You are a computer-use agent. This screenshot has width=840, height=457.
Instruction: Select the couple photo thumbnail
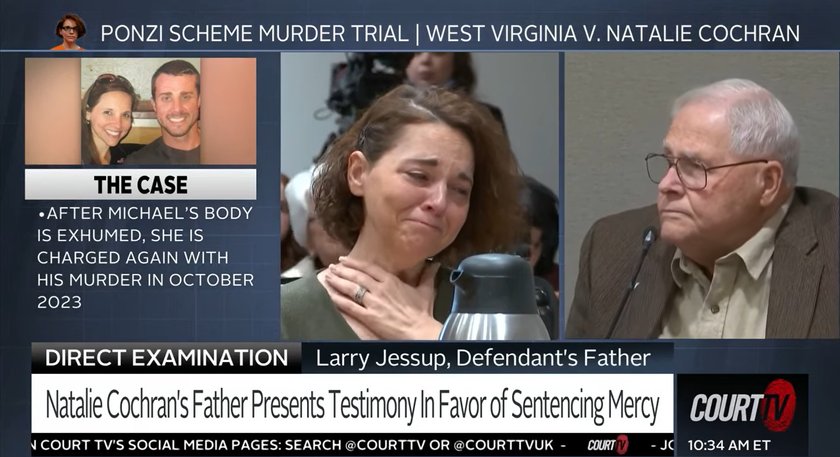click(x=140, y=111)
